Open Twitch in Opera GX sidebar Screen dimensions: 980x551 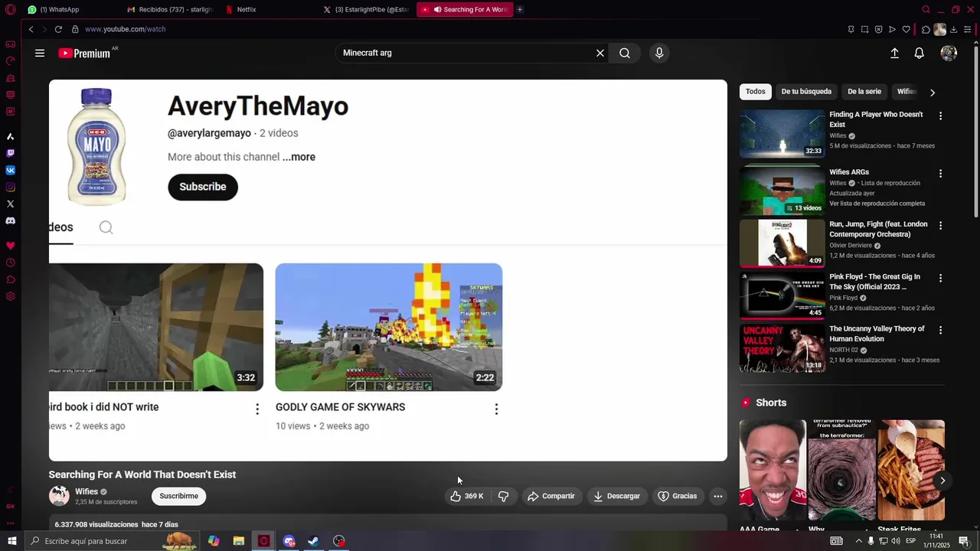(10, 153)
